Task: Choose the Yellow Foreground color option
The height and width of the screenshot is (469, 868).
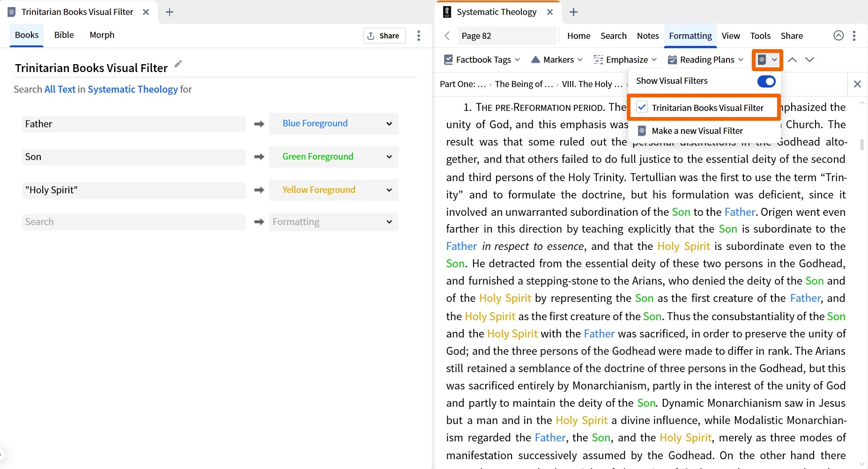Action: 333,190
